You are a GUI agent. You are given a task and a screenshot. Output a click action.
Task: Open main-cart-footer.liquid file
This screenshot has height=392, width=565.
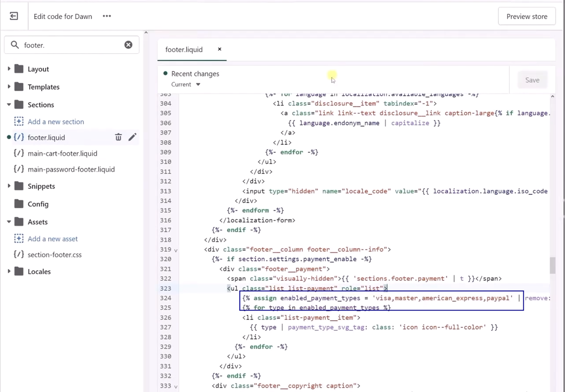(63, 153)
